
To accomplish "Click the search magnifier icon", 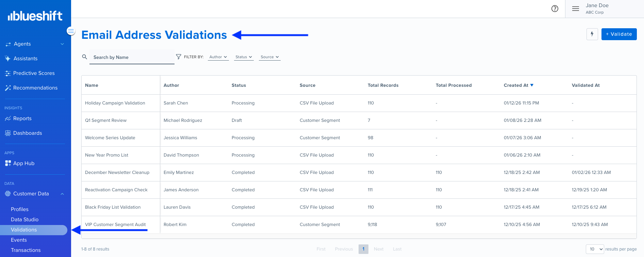I will 85,57.
